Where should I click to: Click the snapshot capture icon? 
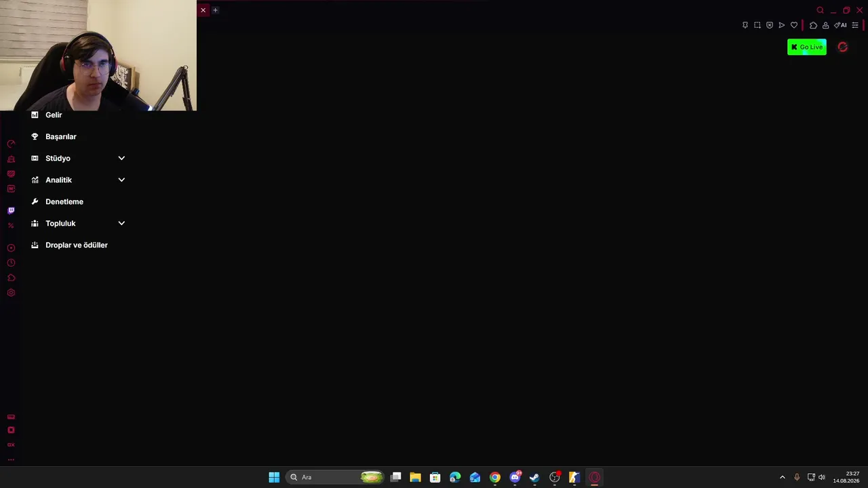pyautogui.click(x=757, y=25)
